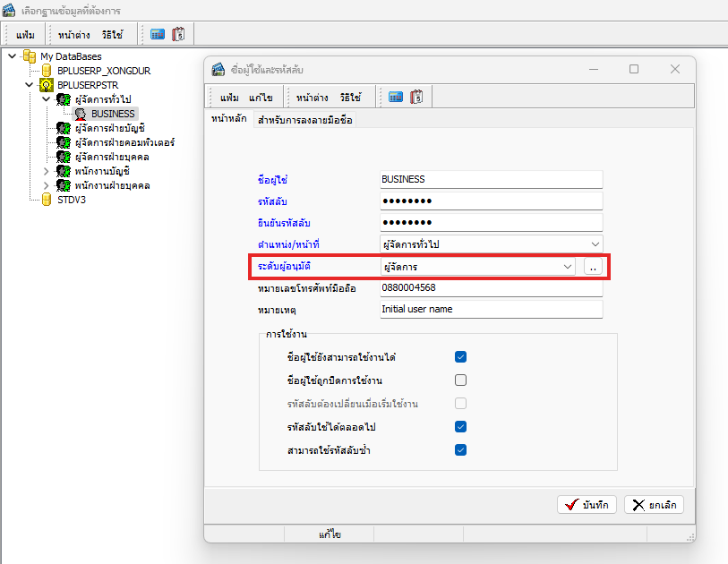
Task: Select the STDV3 database in the tree
Action: pos(70,200)
